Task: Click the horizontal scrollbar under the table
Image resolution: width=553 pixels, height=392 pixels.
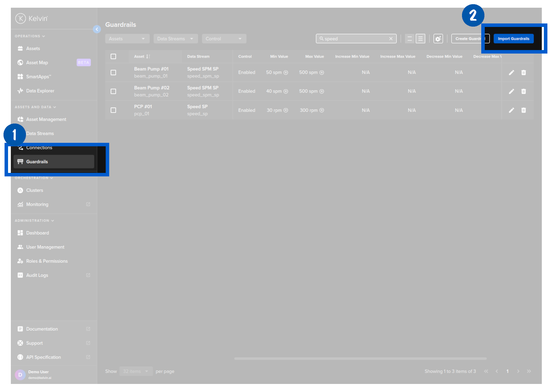Action: (360, 359)
